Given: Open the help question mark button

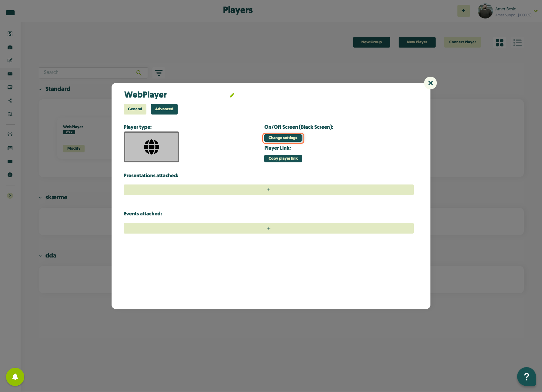Looking at the screenshot, I should click(527, 377).
